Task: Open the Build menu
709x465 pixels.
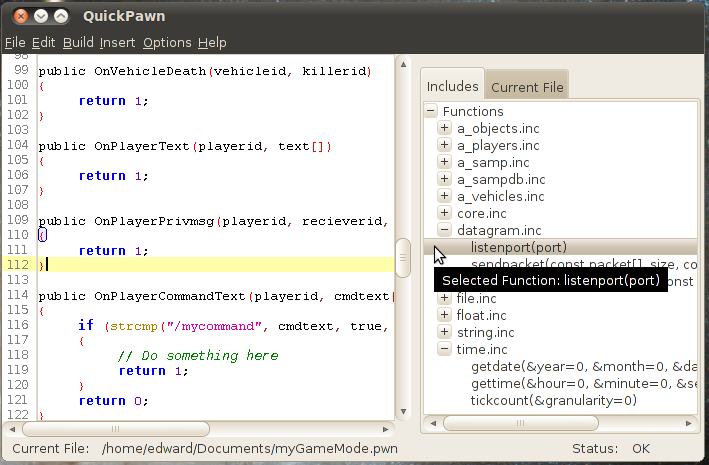Action: point(78,42)
